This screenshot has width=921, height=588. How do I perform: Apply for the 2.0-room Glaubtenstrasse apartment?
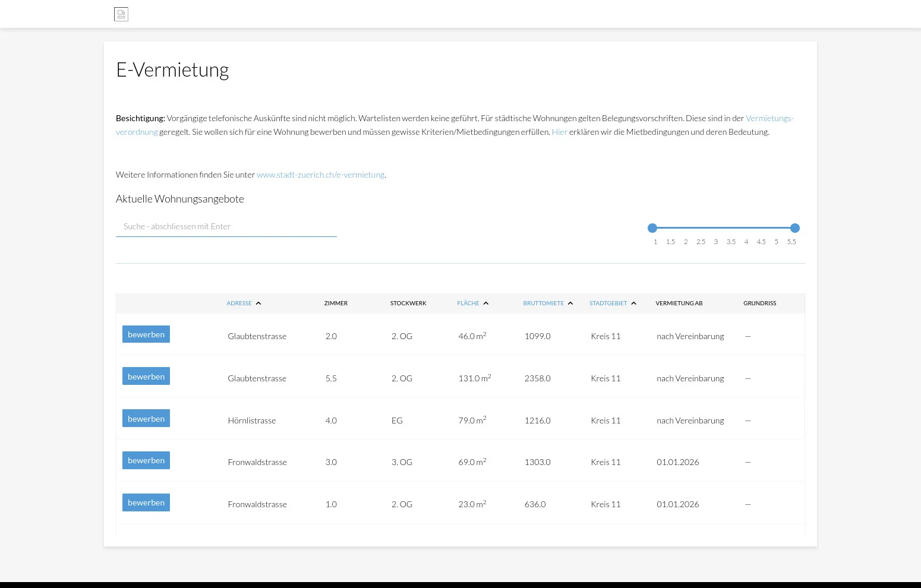click(146, 334)
